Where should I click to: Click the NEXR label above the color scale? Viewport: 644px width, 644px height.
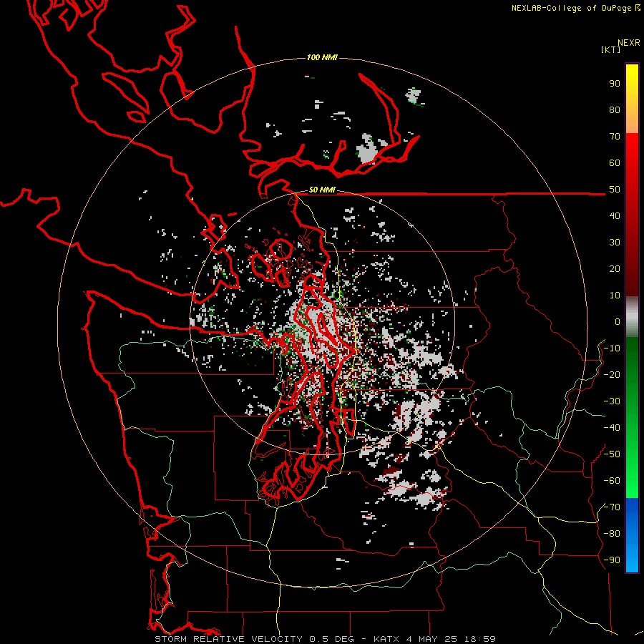click(629, 43)
